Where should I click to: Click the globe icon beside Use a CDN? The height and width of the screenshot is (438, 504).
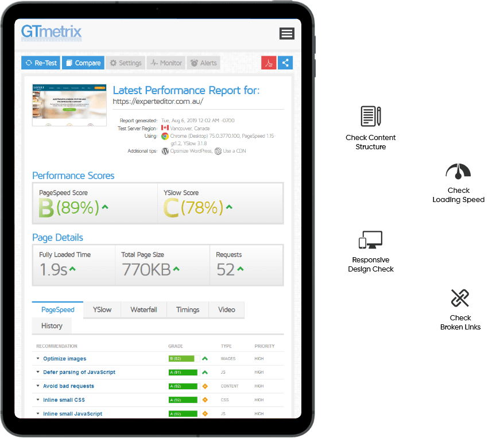(x=218, y=151)
